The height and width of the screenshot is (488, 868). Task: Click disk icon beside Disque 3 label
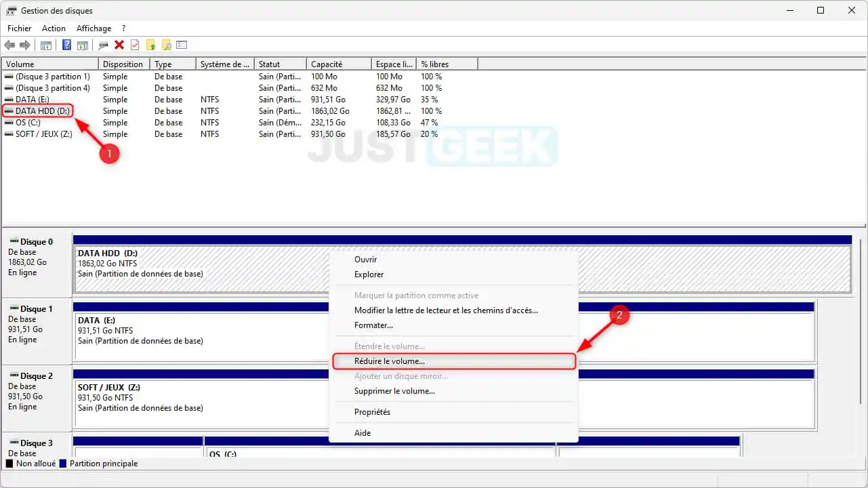pos(13,443)
